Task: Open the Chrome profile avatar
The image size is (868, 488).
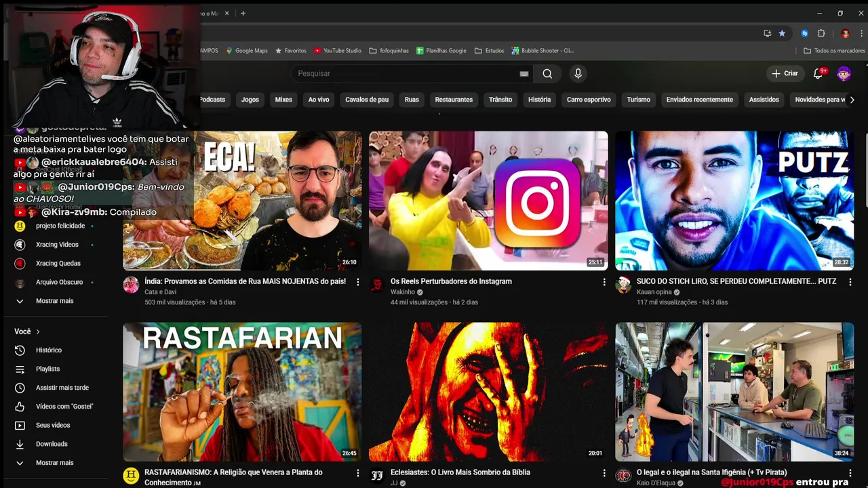Action: 845,33
